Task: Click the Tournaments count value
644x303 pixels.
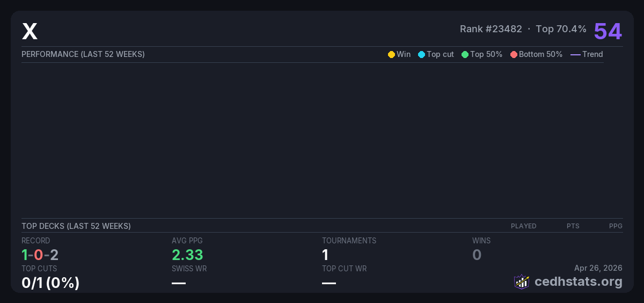Action: coord(325,255)
